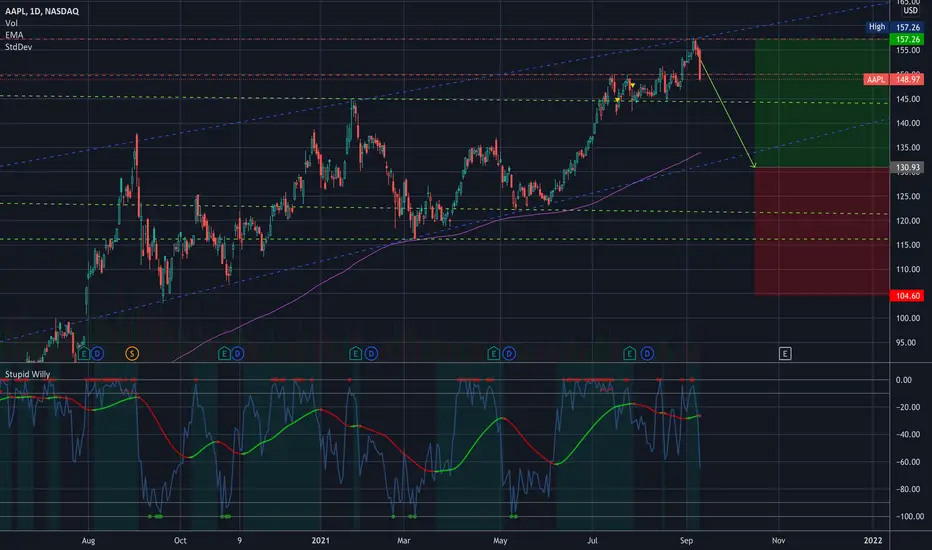This screenshot has height=550, width=932.
Task: Click the 100.00 price axis label
Action: pyautogui.click(x=908, y=318)
